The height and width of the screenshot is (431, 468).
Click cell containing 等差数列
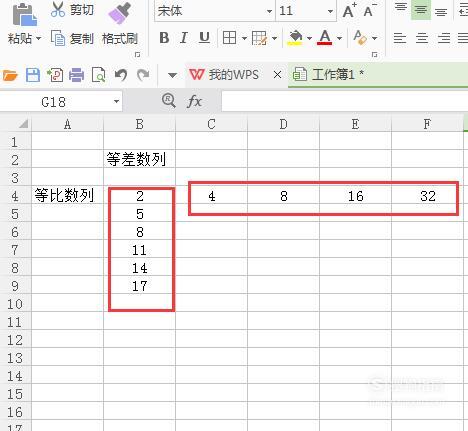pyautogui.click(x=139, y=159)
